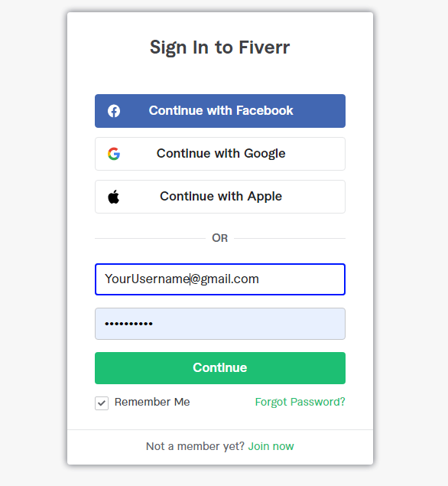Image resolution: width=448 pixels, height=486 pixels.
Task: Choose the Continue with Facebook button label
Action: point(221,111)
